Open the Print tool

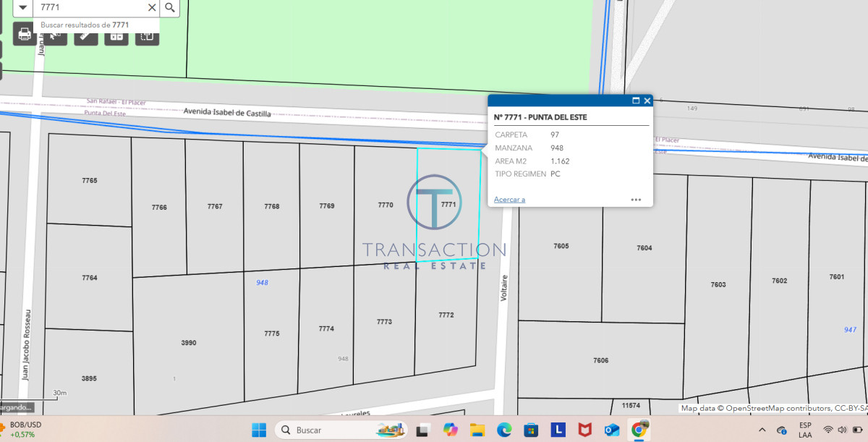25,34
